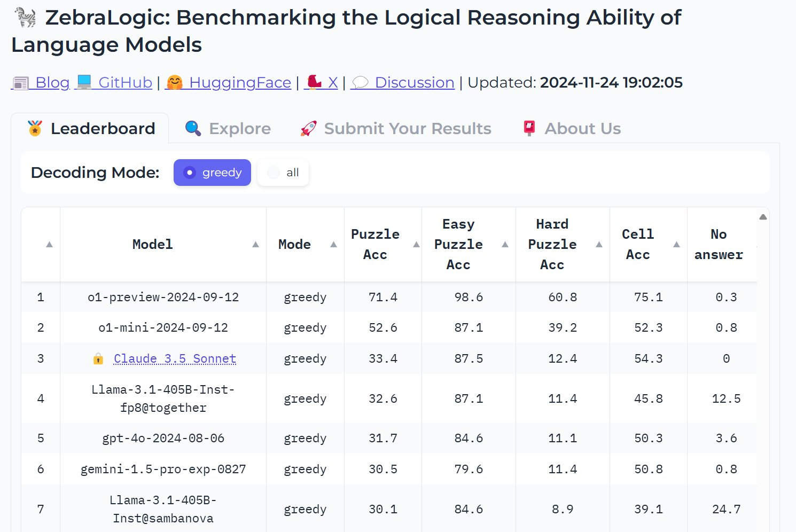The width and height of the screenshot is (796, 532).
Task: Sort table by Model column arrow
Action: (x=255, y=245)
